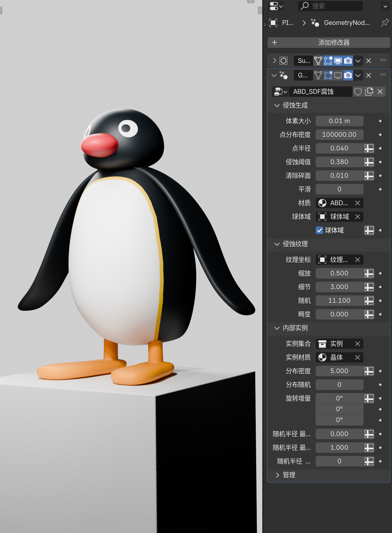The image size is (392, 533).
Task: Enable viewport display for the G... modifier
Action: pyautogui.click(x=338, y=75)
